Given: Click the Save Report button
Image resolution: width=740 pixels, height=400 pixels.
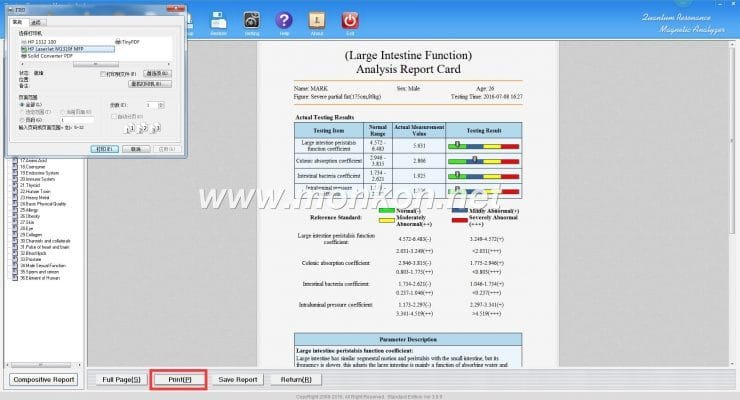Looking at the screenshot, I should (237, 379).
